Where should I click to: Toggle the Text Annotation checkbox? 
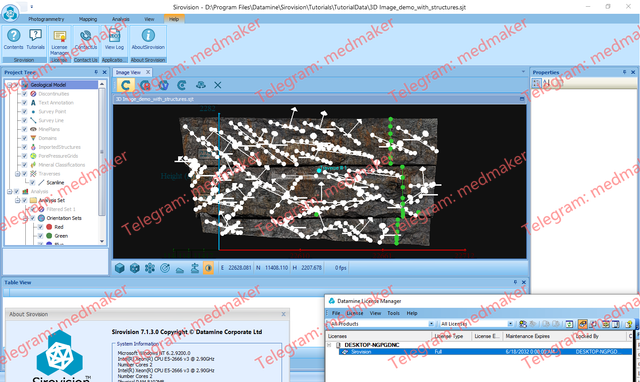click(24, 103)
